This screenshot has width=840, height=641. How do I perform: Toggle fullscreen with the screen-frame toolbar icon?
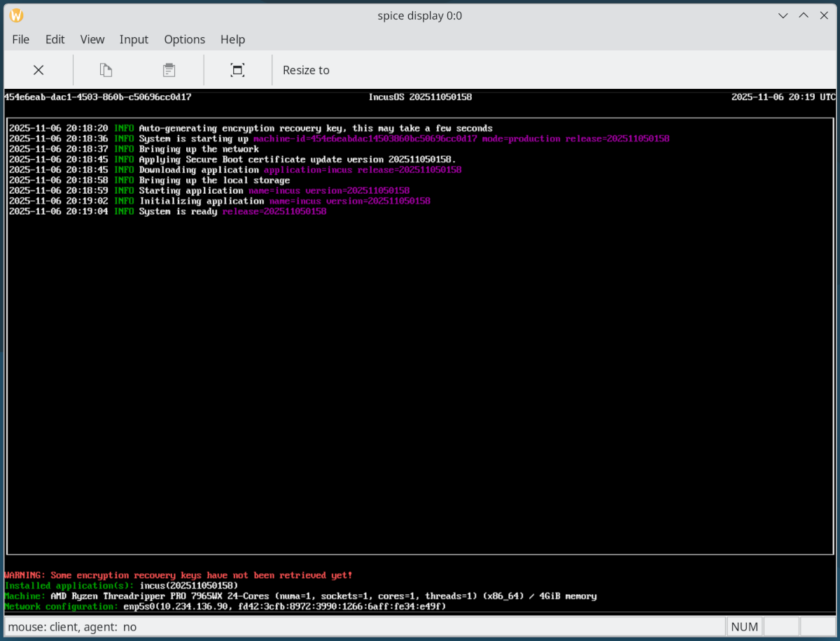pyautogui.click(x=237, y=70)
